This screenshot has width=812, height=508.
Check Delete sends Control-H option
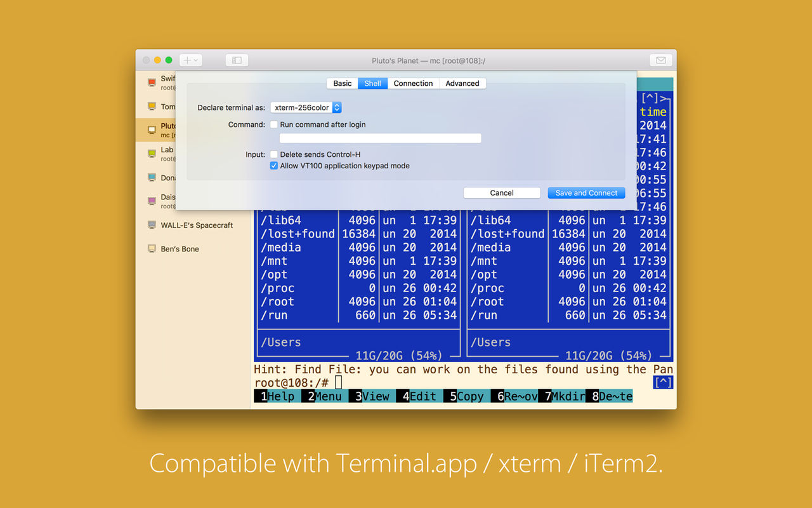274,154
